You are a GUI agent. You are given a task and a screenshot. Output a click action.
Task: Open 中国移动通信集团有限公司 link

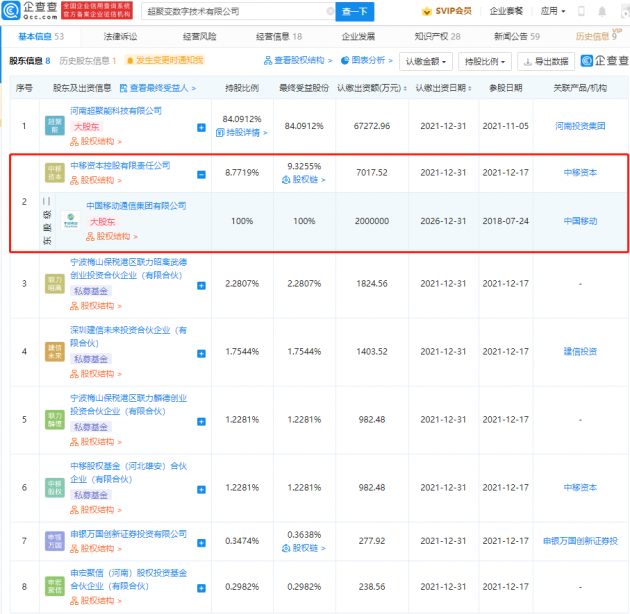coord(136,206)
